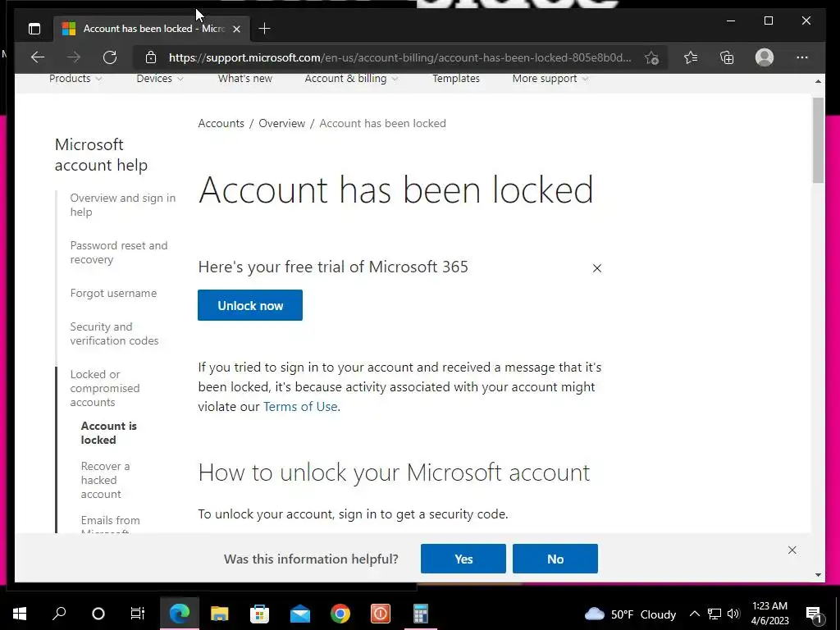840x630 pixels.
Task: Open network status tray icon
Action: [714, 614]
